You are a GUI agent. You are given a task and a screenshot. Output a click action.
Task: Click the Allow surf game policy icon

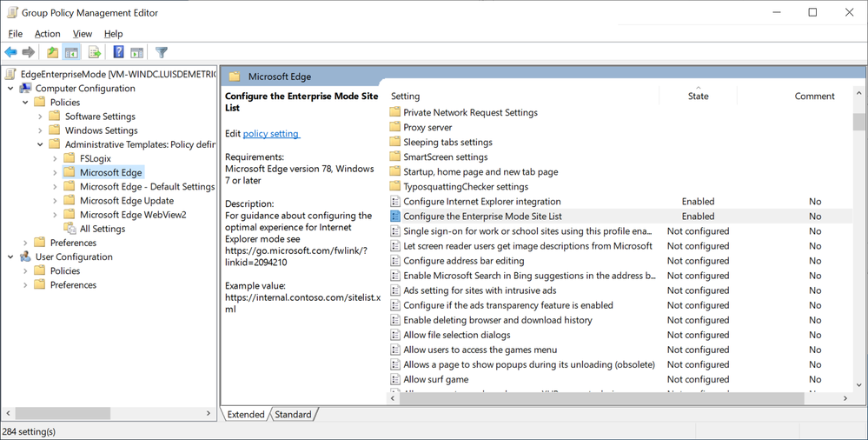pyautogui.click(x=394, y=379)
